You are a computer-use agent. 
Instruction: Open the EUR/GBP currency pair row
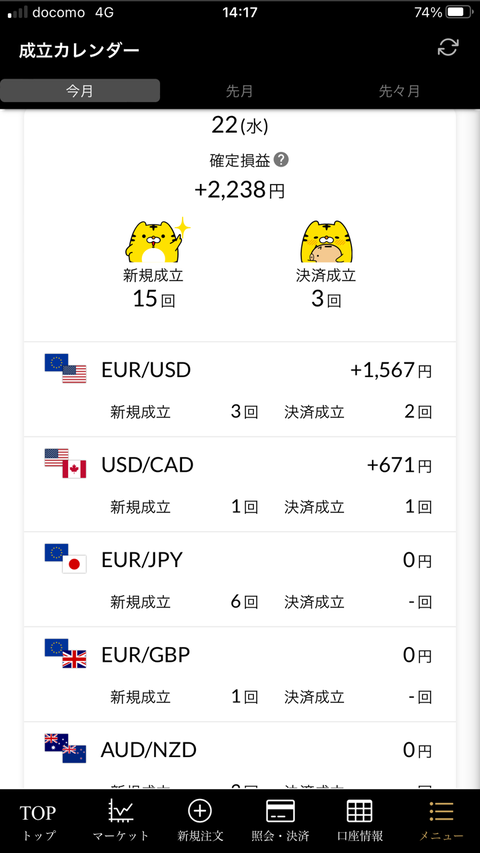coord(239,675)
